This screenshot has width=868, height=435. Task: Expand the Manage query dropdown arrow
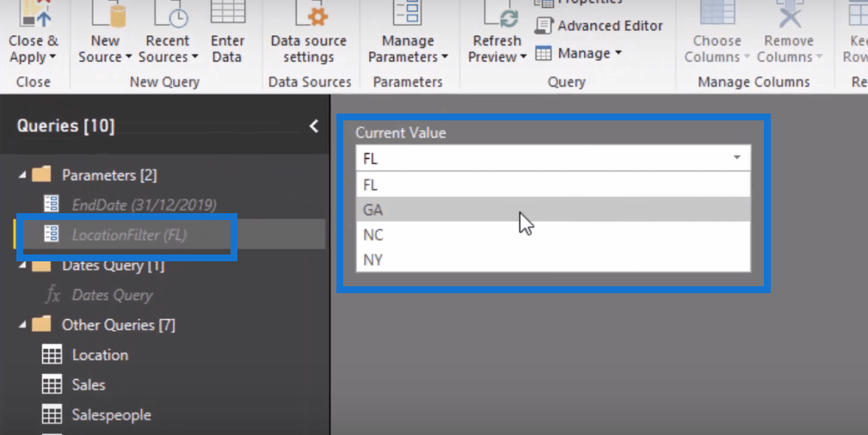point(619,53)
